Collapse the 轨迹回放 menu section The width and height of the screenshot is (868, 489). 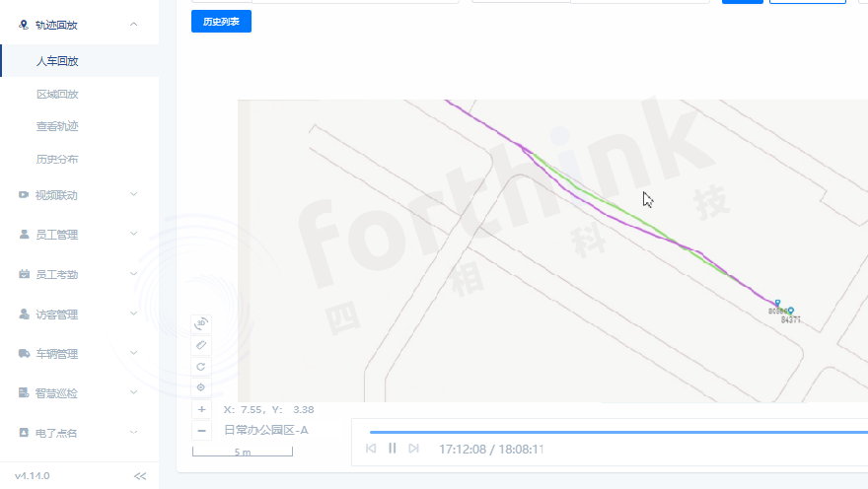click(134, 25)
